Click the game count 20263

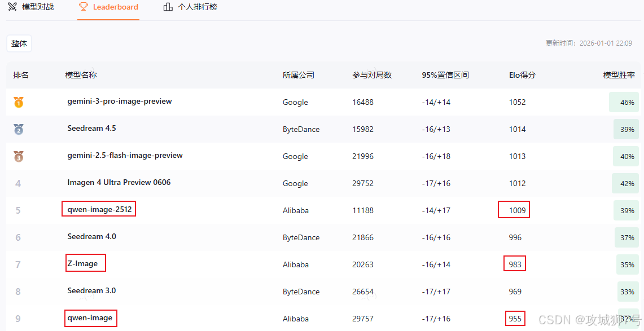click(363, 264)
